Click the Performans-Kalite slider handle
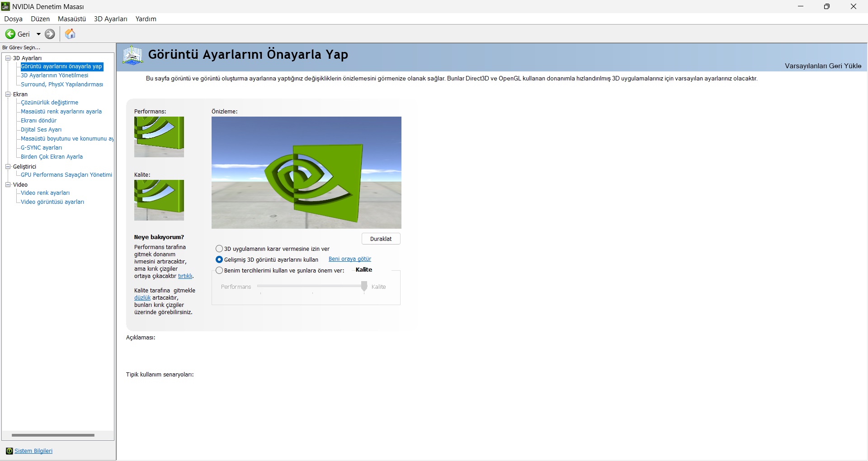The height and width of the screenshot is (461, 868). (364, 287)
